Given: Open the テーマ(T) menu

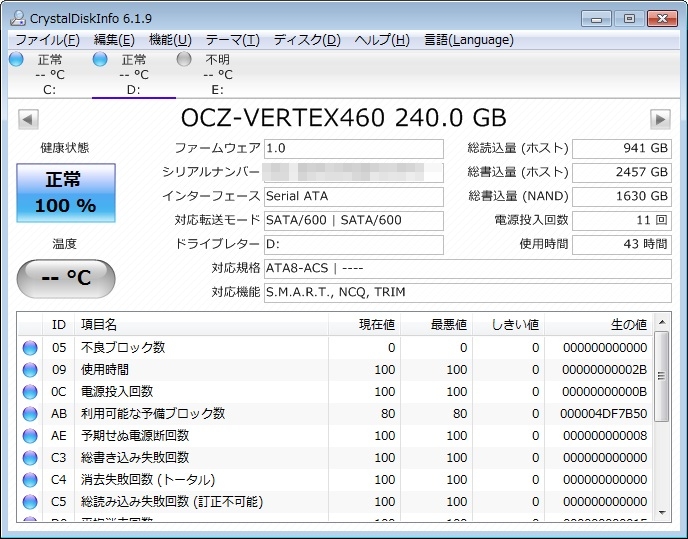Looking at the screenshot, I should pyautogui.click(x=232, y=40).
